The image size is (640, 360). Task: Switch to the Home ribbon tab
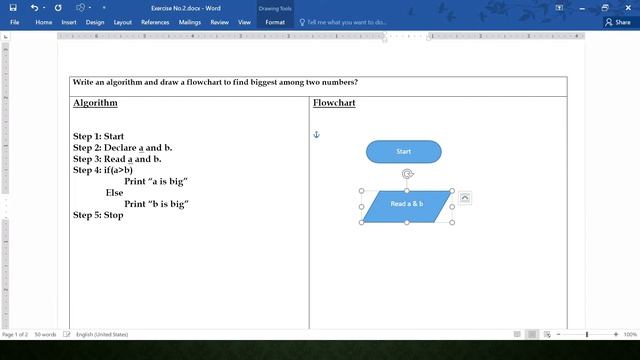click(x=44, y=22)
